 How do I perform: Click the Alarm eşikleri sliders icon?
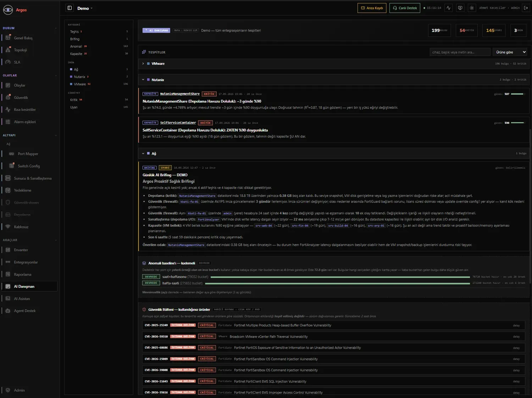[x=8, y=122]
